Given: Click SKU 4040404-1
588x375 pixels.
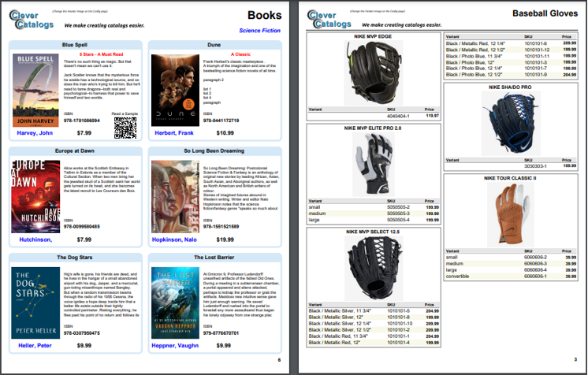Looking at the screenshot, I should point(398,116).
